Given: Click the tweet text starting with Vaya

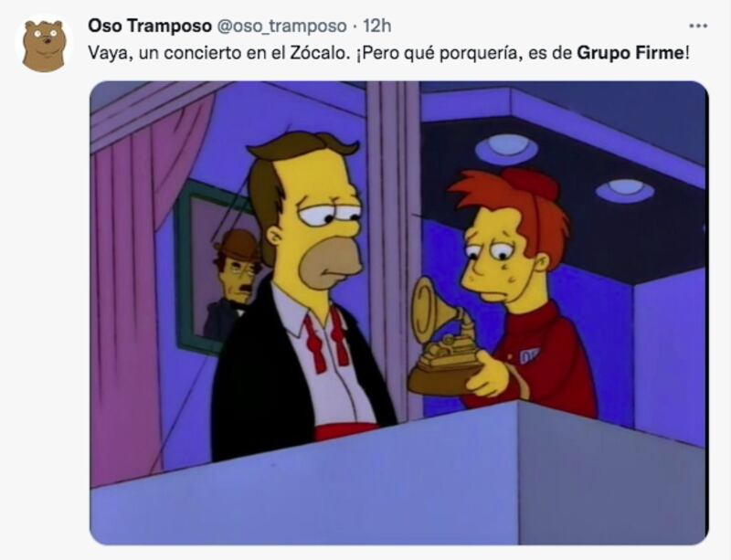Looking at the screenshot, I should [x=388, y=53].
